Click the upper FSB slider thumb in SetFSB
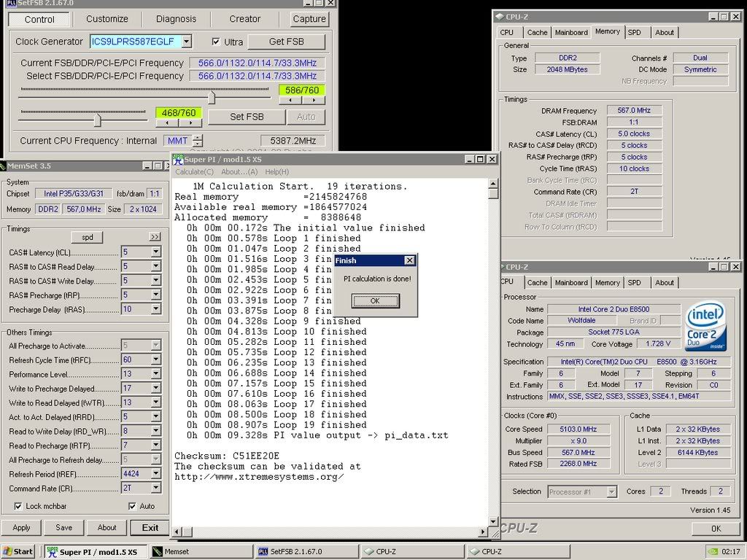 [x=212, y=98]
